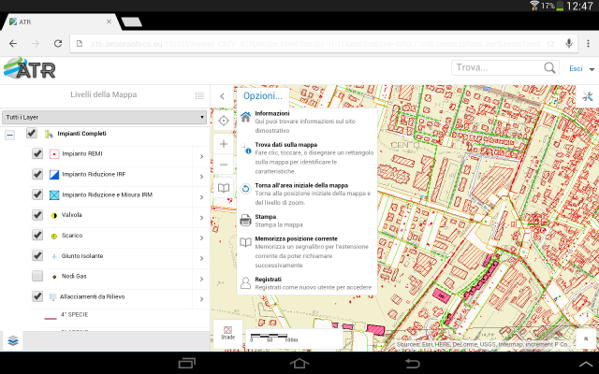Click the Opzioni... menu header
The width and height of the screenshot is (599, 374).
coord(263,96)
